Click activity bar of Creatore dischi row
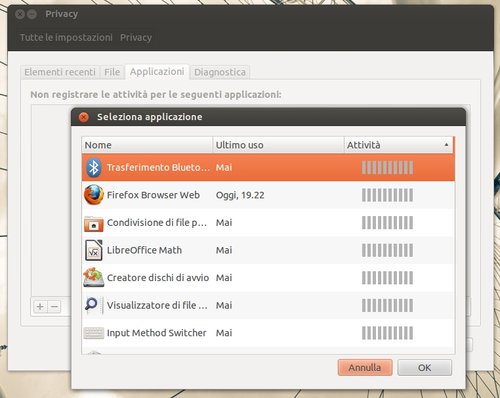500x398 pixels. pos(387,278)
